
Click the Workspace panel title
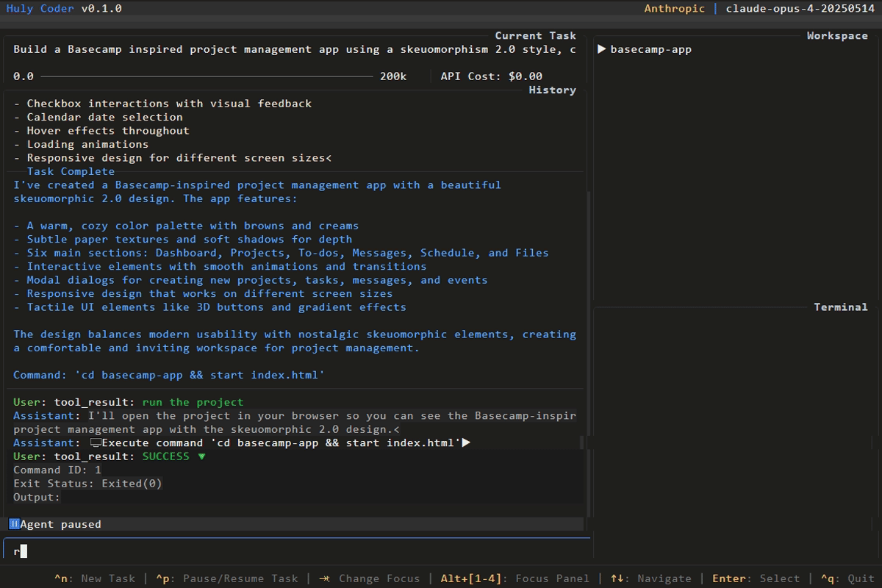[x=836, y=35]
